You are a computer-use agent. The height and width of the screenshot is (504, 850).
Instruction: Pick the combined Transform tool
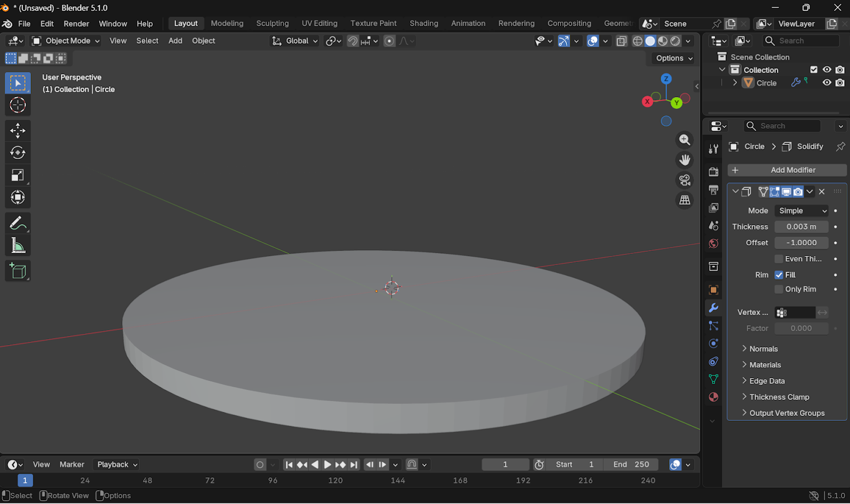coord(18,198)
